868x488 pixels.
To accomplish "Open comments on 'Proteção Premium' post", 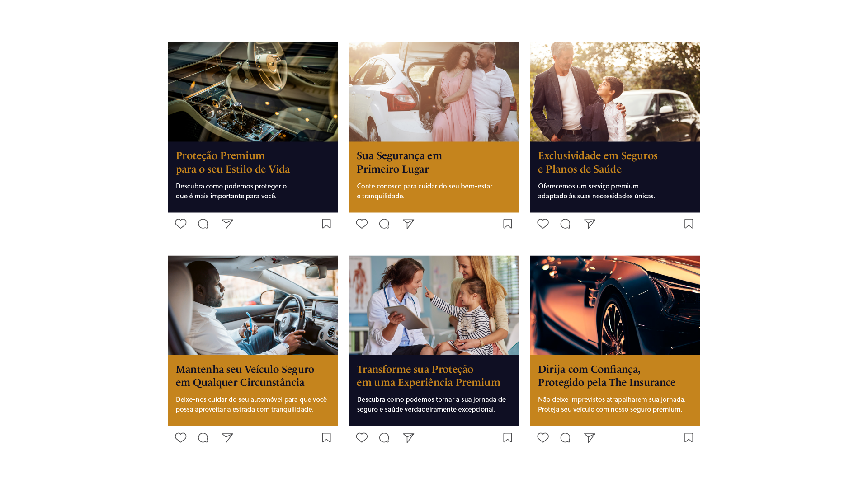I will (x=203, y=224).
